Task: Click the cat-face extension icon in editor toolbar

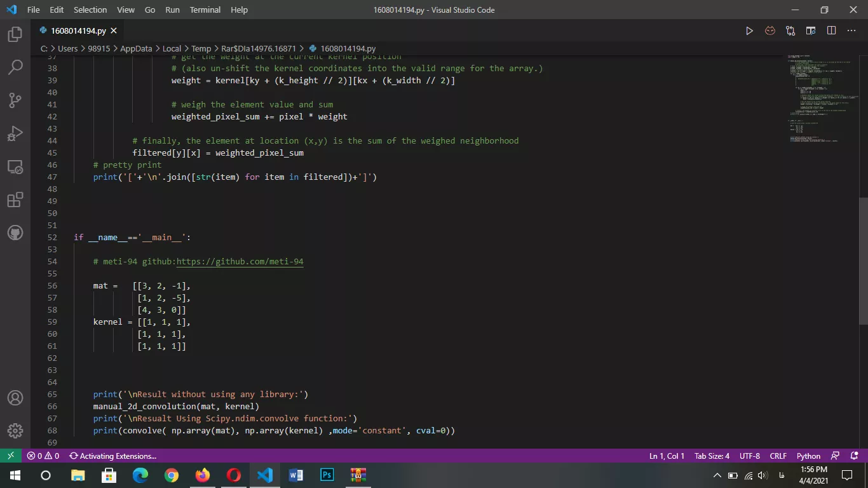Action: click(770, 30)
